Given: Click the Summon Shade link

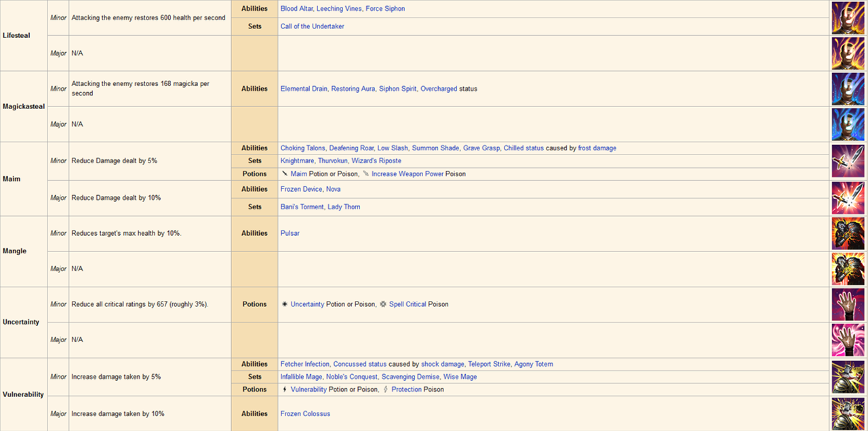Looking at the screenshot, I should pos(436,148).
